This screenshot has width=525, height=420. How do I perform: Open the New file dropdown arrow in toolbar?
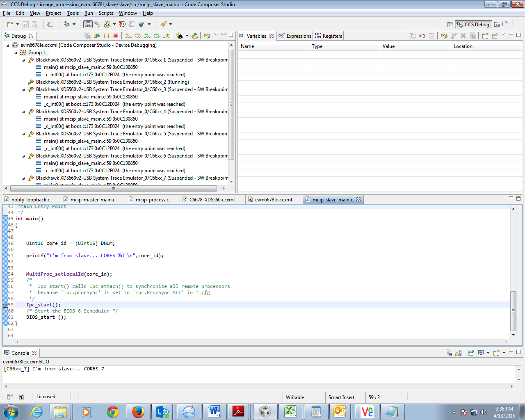pos(18,24)
